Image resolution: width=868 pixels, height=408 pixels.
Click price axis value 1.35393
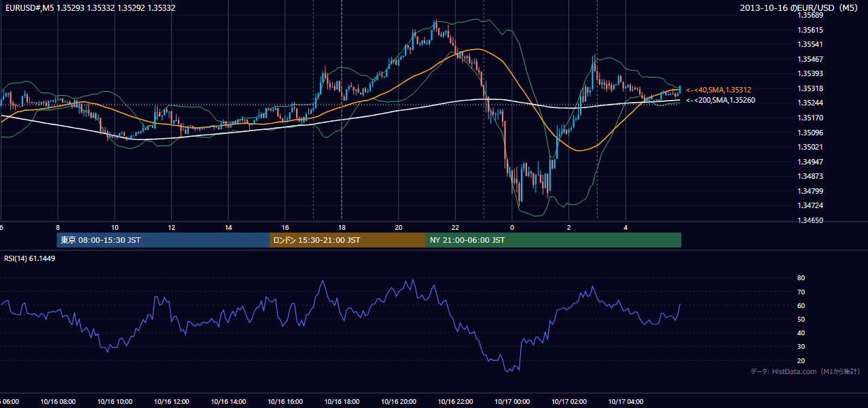click(x=811, y=73)
